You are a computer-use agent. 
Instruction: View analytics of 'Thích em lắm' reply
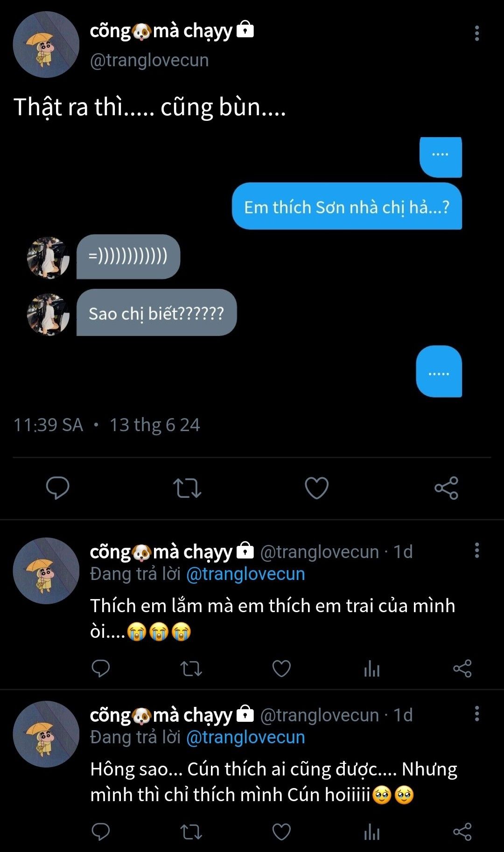point(372,669)
